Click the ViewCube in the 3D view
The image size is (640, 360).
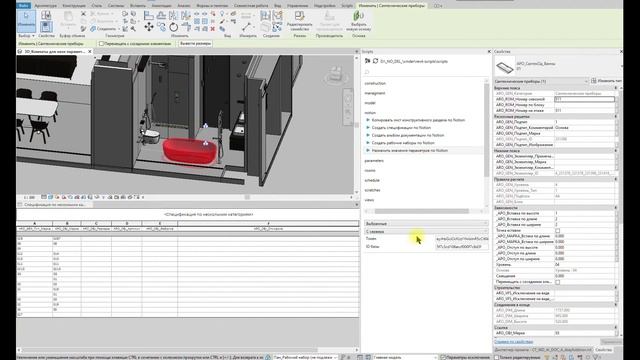[336, 75]
